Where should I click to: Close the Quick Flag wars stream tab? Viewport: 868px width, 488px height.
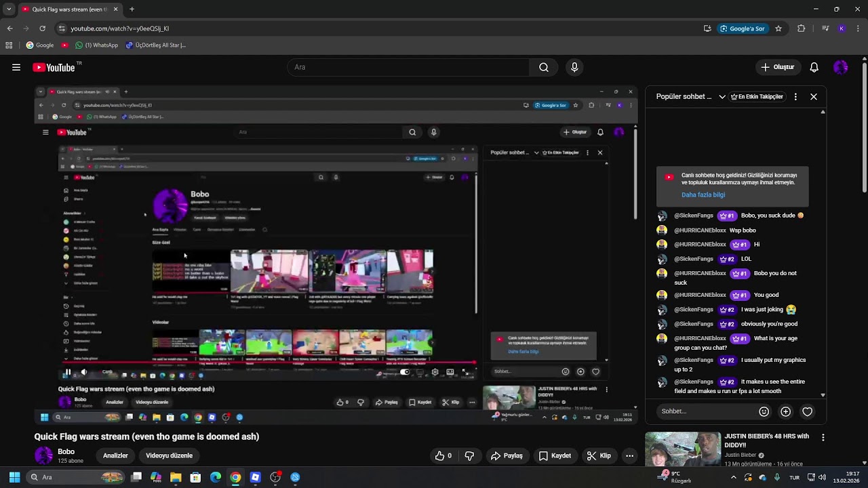tap(115, 9)
